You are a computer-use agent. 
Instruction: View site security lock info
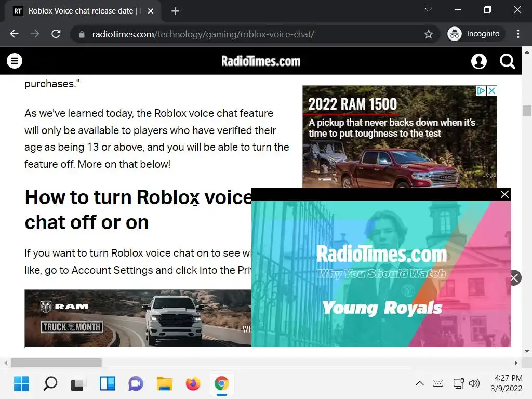pyautogui.click(x=82, y=34)
